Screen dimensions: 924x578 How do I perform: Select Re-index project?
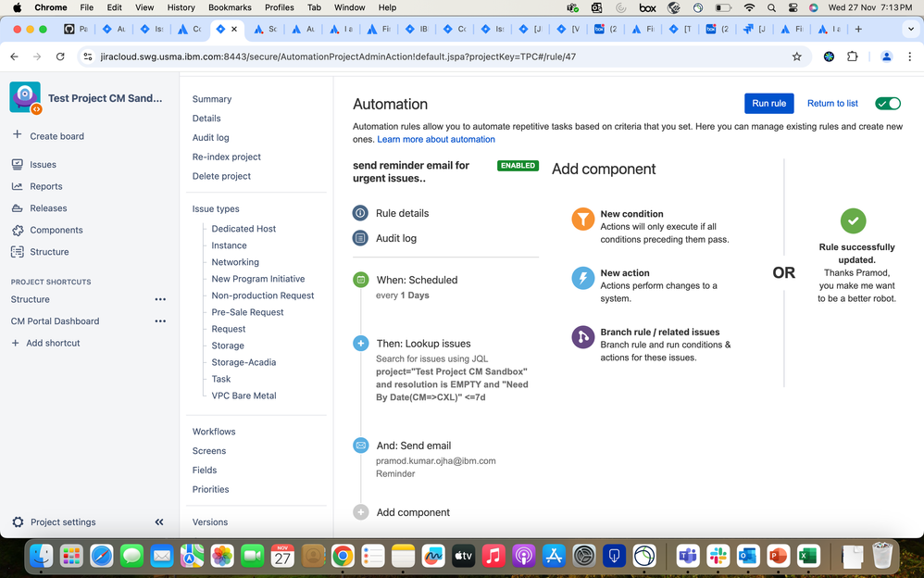(226, 157)
